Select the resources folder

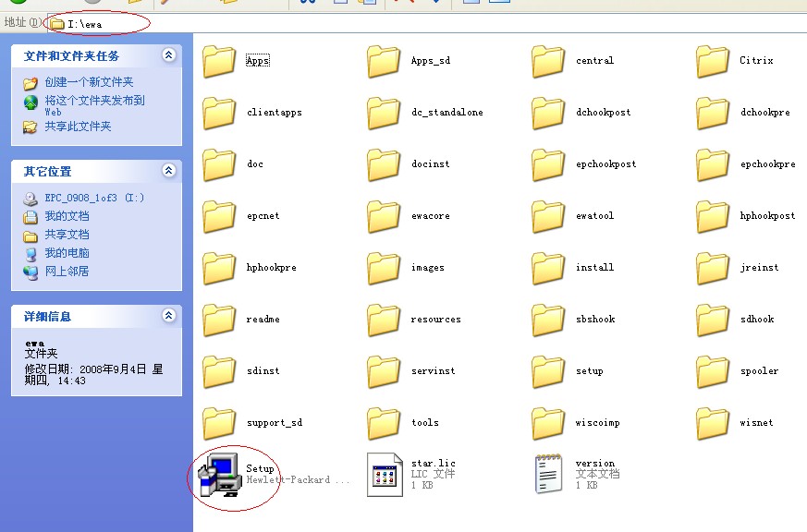point(385,320)
